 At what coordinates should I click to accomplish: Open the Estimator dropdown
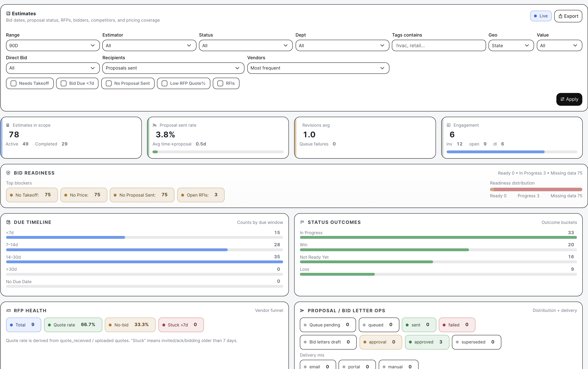coord(149,46)
